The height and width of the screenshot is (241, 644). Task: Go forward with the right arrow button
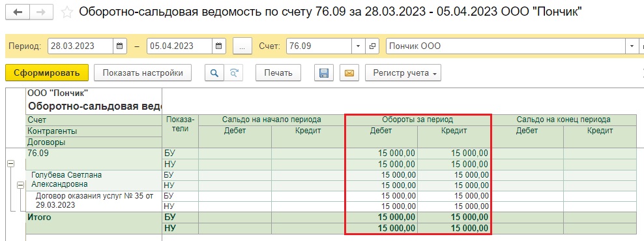pyautogui.click(x=40, y=12)
